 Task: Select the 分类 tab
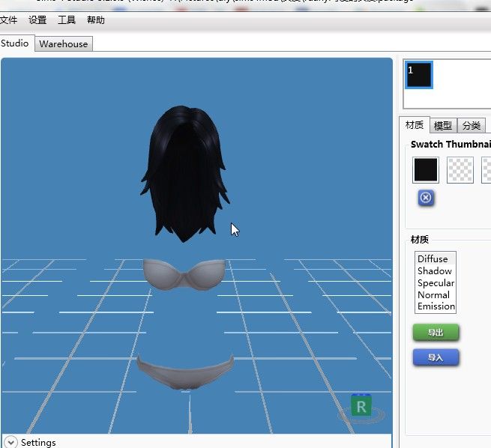coord(472,126)
